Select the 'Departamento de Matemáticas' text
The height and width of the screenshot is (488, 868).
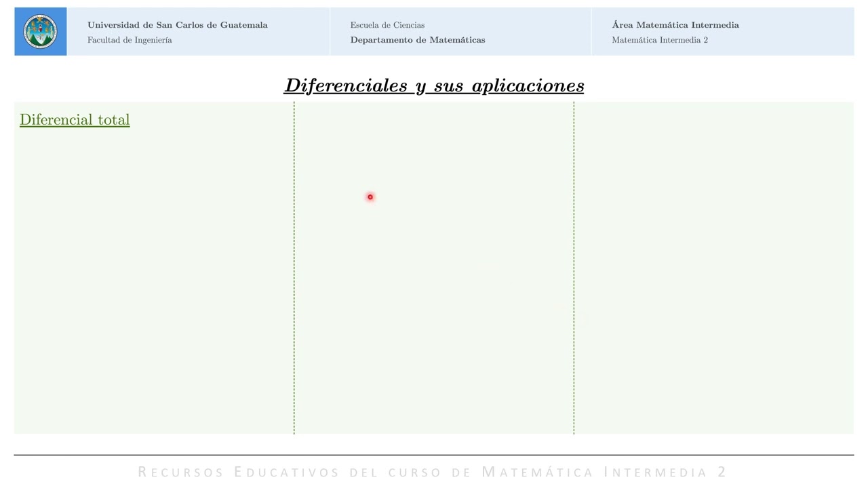pyautogui.click(x=418, y=40)
